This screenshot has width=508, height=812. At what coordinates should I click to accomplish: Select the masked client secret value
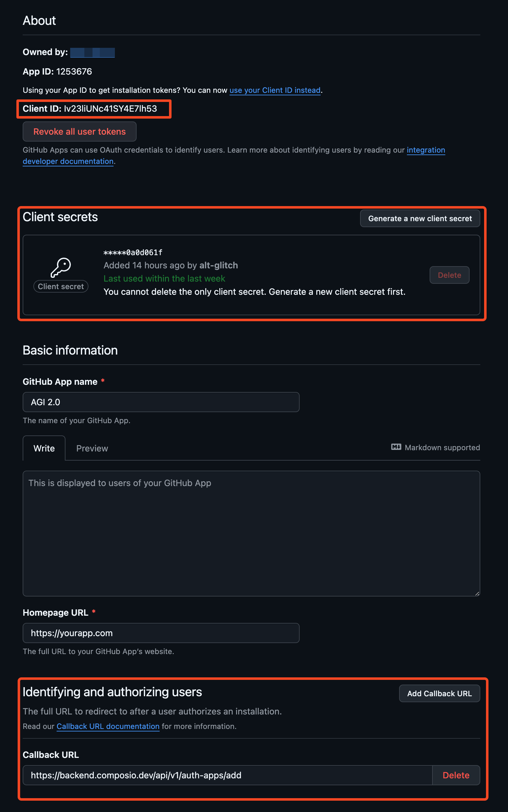point(133,253)
